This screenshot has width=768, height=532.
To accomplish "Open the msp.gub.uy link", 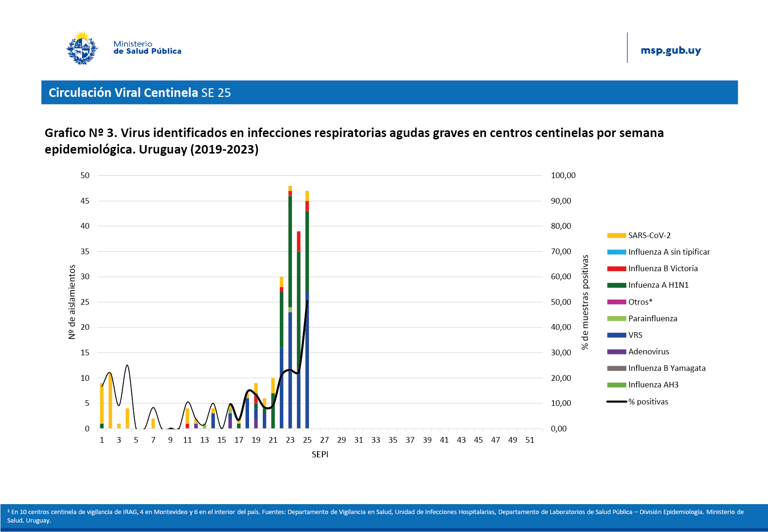I will tap(671, 51).
